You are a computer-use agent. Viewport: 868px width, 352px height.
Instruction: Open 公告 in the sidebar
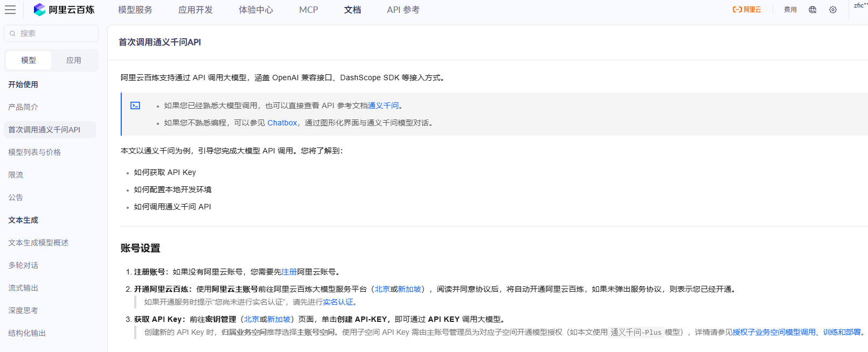[16, 198]
